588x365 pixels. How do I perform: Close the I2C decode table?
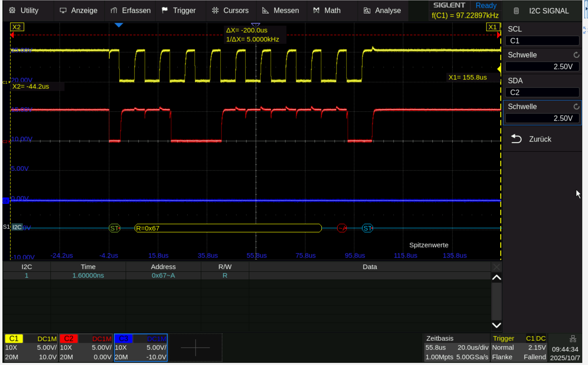tap(496, 267)
